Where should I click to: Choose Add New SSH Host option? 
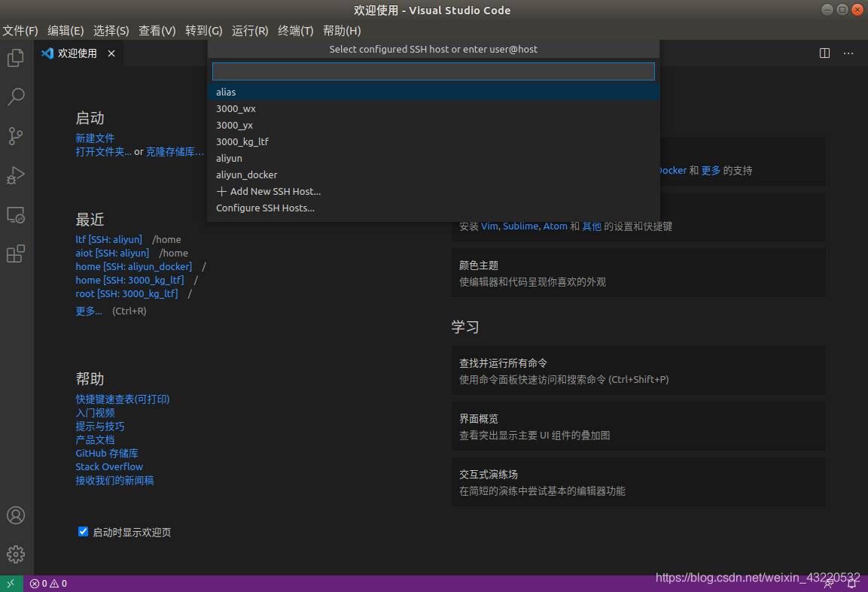coord(434,191)
